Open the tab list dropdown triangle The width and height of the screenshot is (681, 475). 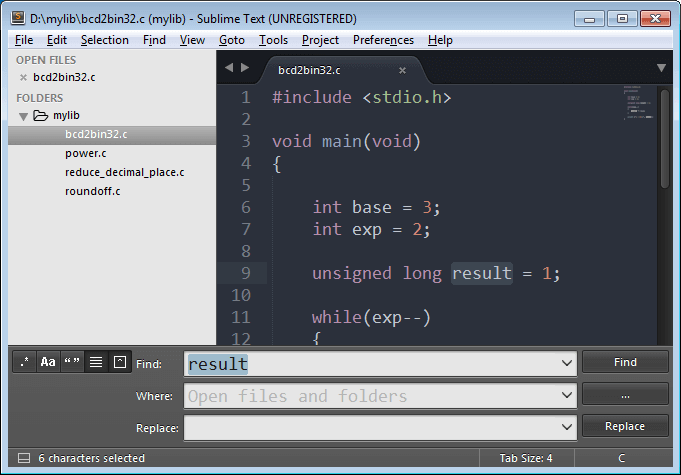coord(661,68)
